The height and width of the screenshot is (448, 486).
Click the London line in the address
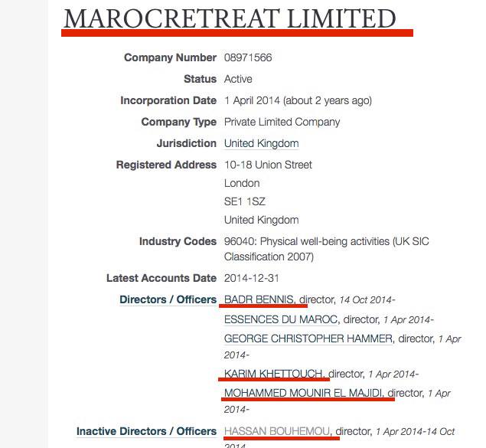click(x=242, y=183)
